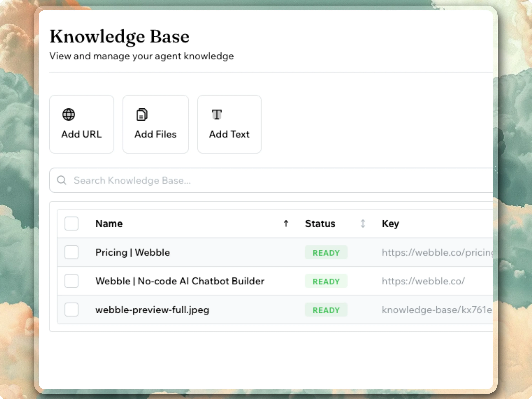
Task: Click the READY badge on webble-preview-full.jpeg row
Action: click(326, 310)
